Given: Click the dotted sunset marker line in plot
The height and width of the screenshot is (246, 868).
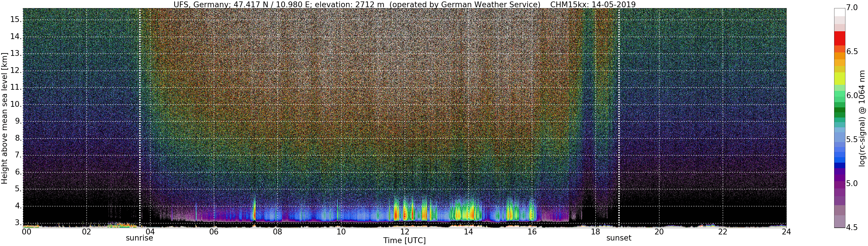Looking at the screenshot, I should point(619,118).
